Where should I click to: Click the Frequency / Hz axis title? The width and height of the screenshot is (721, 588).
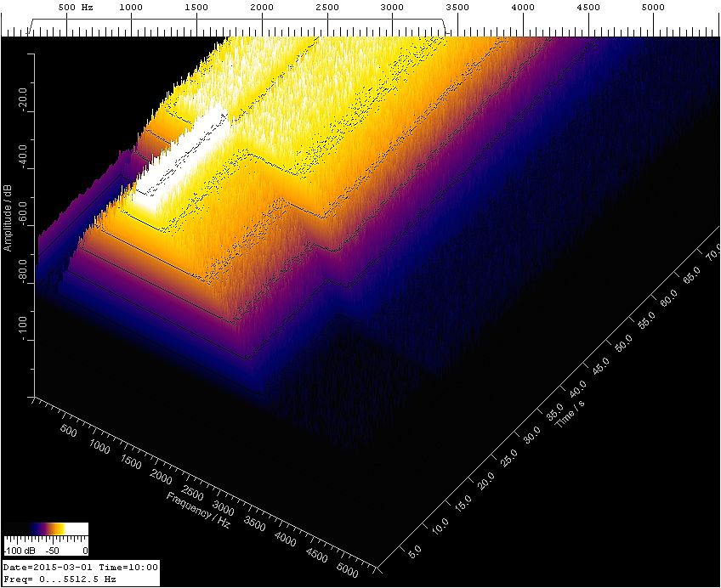(198, 511)
